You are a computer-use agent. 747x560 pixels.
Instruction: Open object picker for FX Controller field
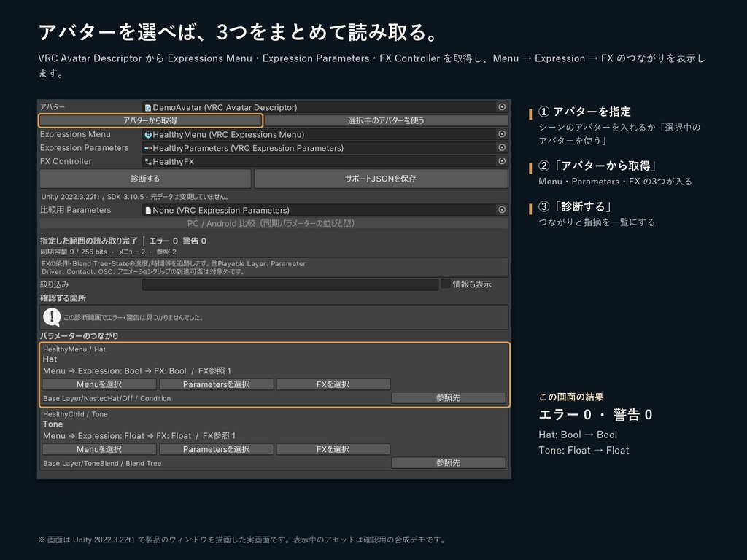(502, 161)
